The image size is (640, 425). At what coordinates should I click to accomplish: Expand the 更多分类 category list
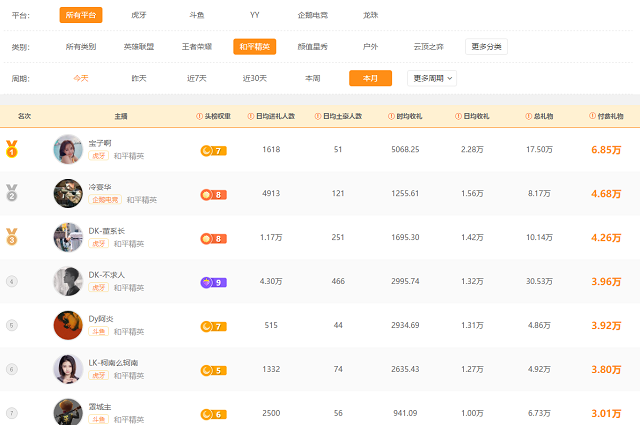487,47
